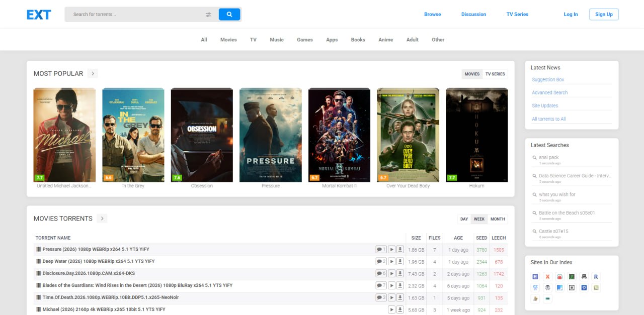Download Michael (2026) 2160p torrent

tap(400, 309)
